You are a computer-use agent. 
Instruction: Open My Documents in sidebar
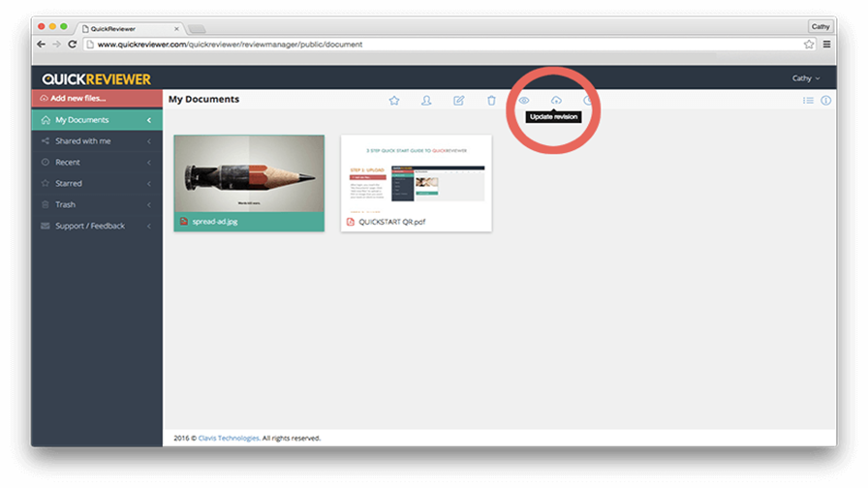[97, 120]
